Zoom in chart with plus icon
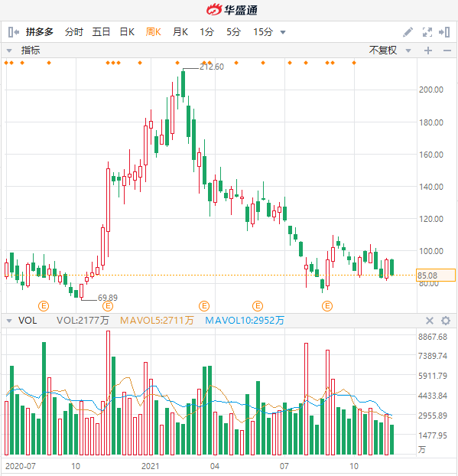This screenshot has width=458, height=476. click(428, 51)
